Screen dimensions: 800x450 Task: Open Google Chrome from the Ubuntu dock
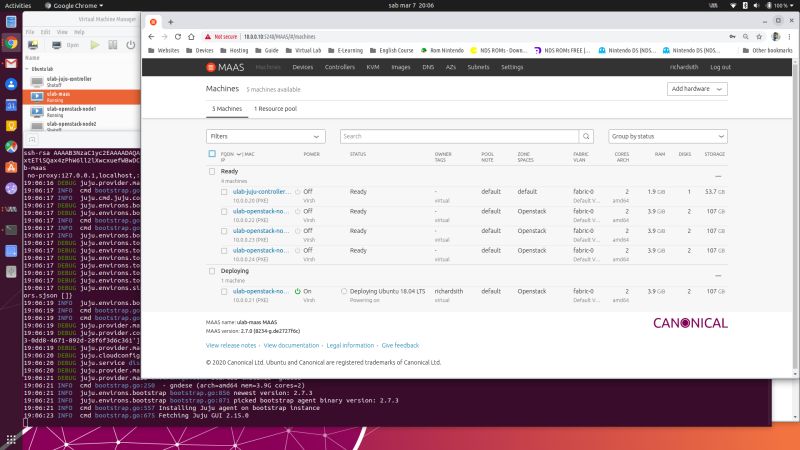[x=11, y=43]
